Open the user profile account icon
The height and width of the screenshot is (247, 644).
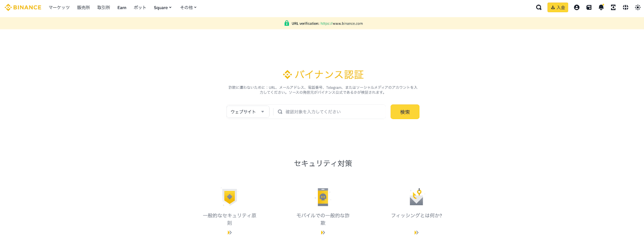[577, 7]
